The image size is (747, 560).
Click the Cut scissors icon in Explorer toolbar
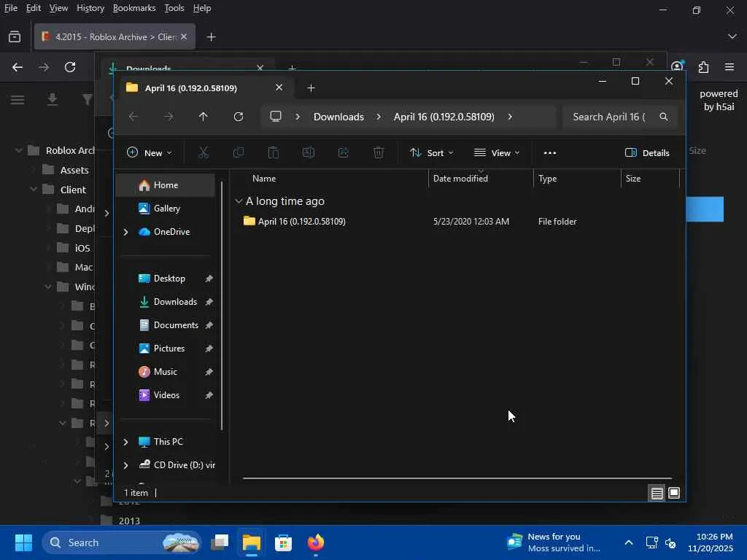pyautogui.click(x=204, y=152)
